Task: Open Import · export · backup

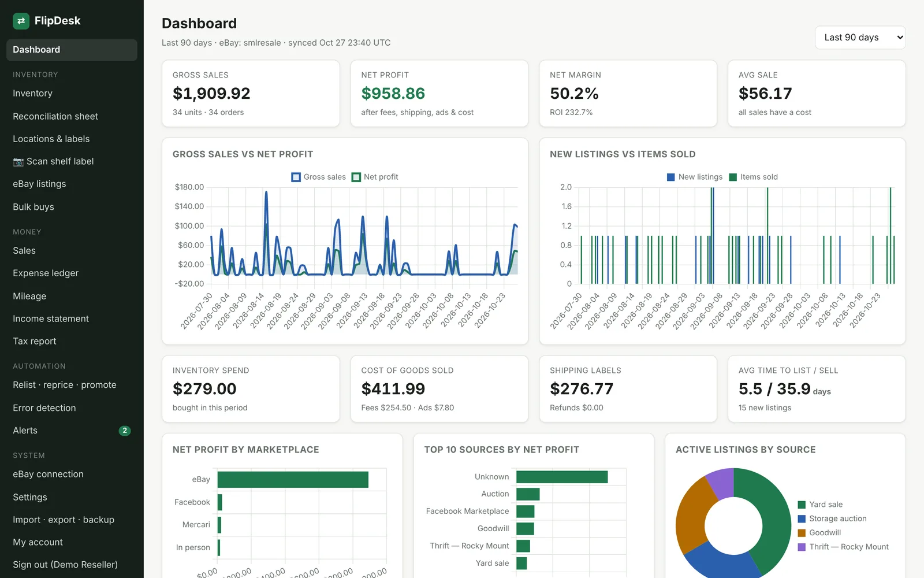Action: tap(72, 520)
